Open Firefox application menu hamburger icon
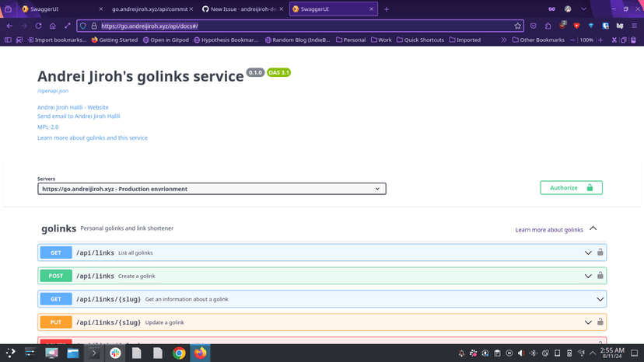 (634, 26)
